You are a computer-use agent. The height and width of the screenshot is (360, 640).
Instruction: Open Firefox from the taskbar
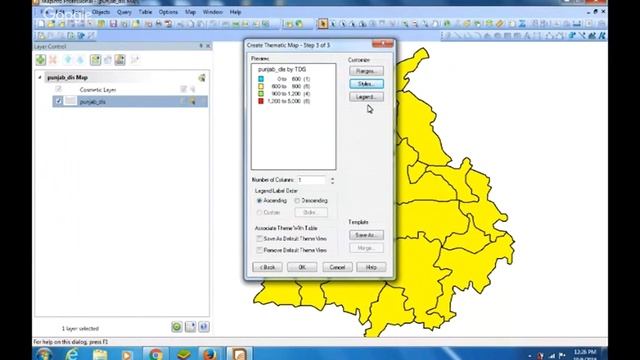(210, 354)
